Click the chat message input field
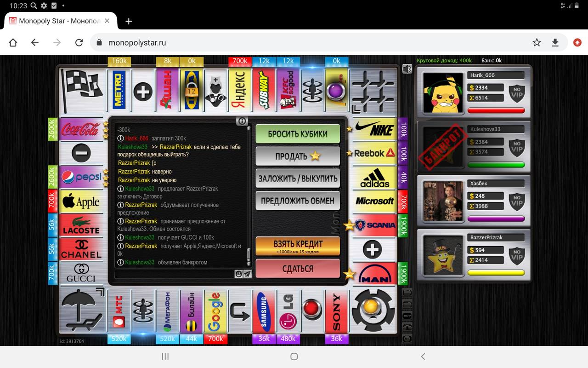The height and width of the screenshot is (368, 588). (175, 274)
